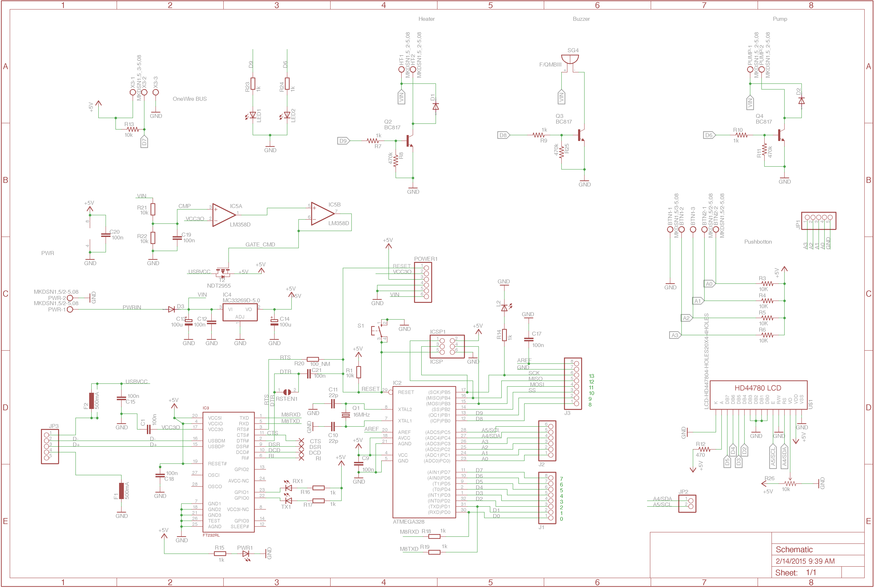This screenshot has height=588, width=874.
Task: Click the D7 net flag under R13
Action: click(144, 142)
